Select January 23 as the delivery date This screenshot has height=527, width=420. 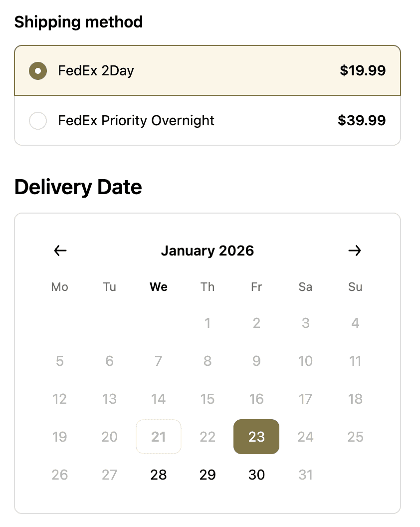(x=256, y=437)
